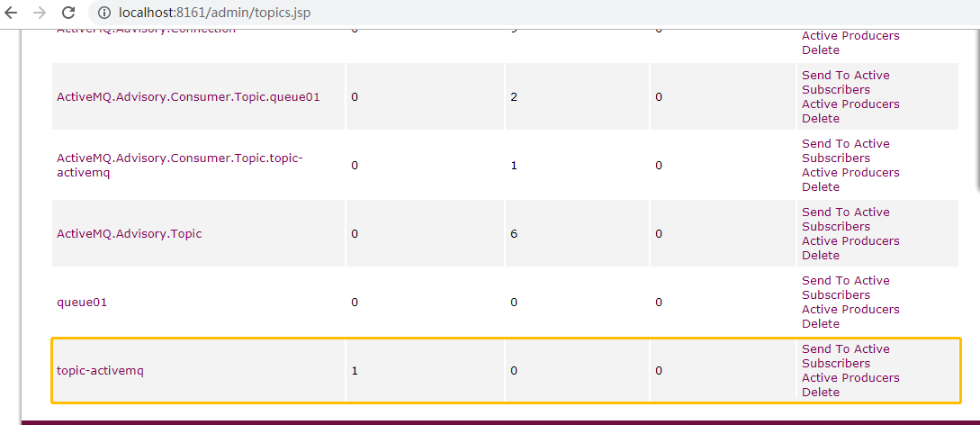Viewport: 980px width, 425px height.
Task: Delete the ActiveMQ.Advisory.Topic topic
Action: pos(821,255)
